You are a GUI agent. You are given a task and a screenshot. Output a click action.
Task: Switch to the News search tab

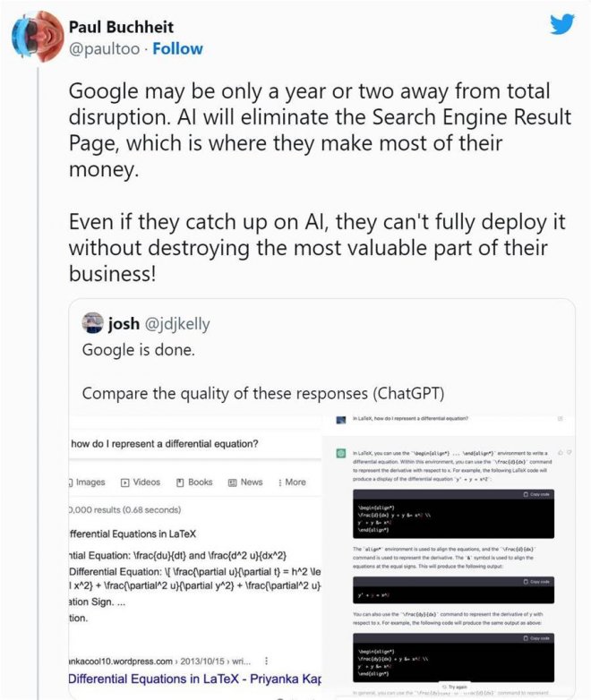click(245, 482)
